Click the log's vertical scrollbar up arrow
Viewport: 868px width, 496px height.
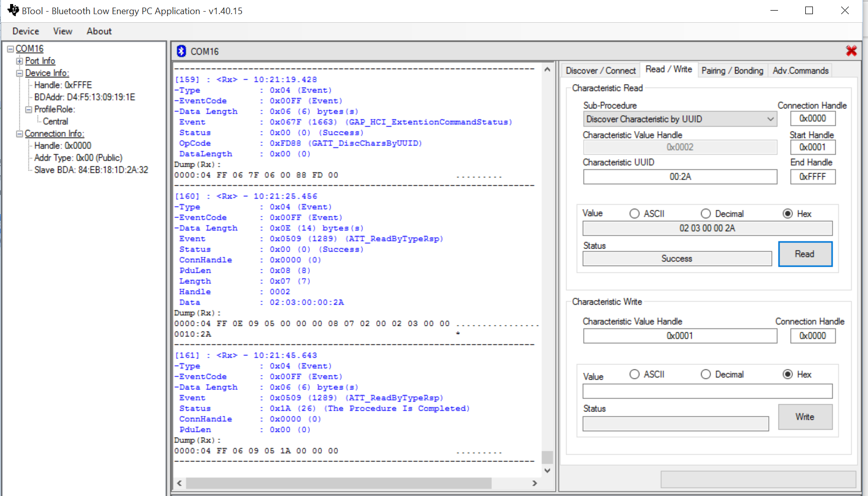coord(547,70)
